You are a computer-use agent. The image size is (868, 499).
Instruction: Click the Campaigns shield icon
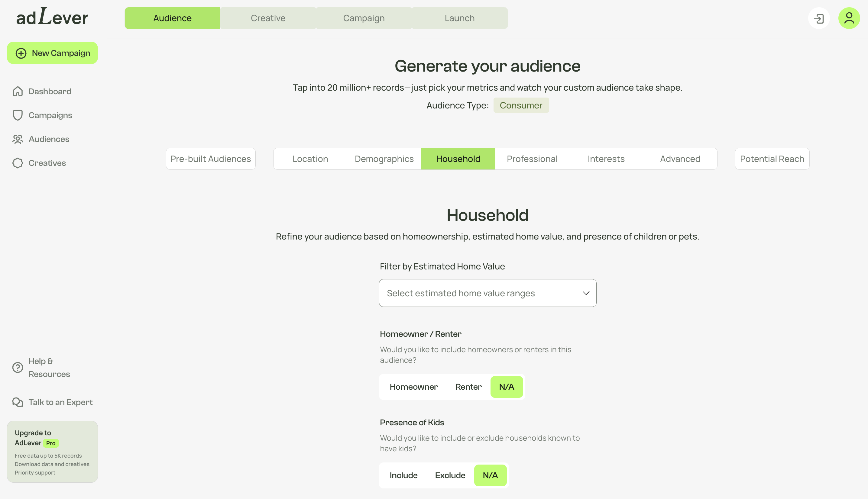(x=18, y=115)
